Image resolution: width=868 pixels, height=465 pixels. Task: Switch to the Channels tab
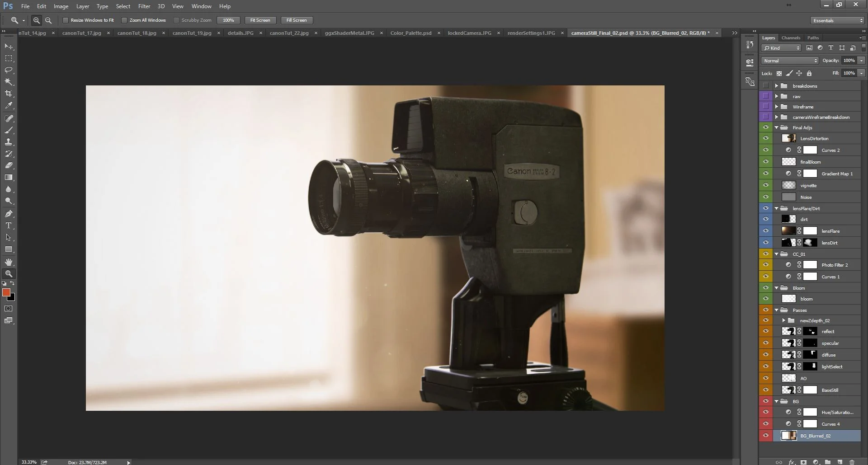[x=791, y=38]
